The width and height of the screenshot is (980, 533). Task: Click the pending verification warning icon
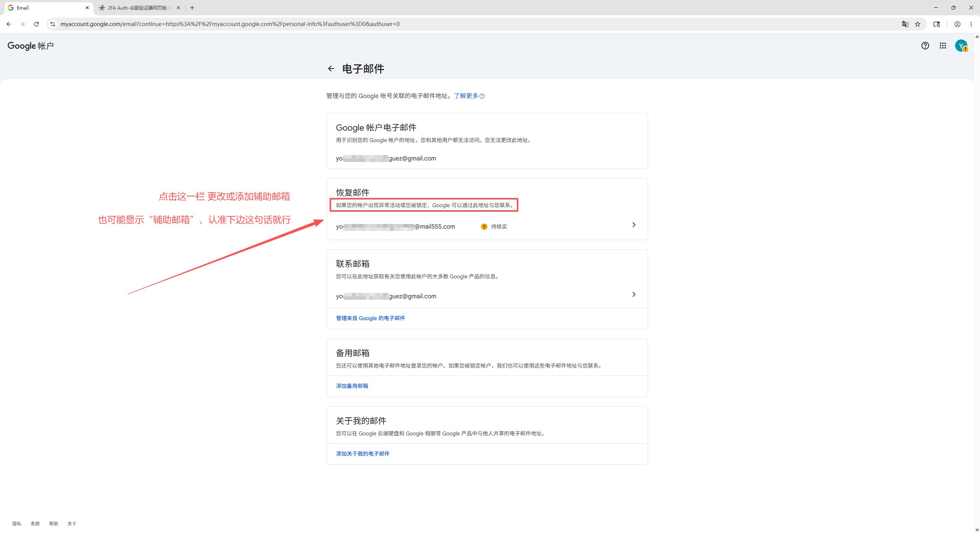pos(484,226)
